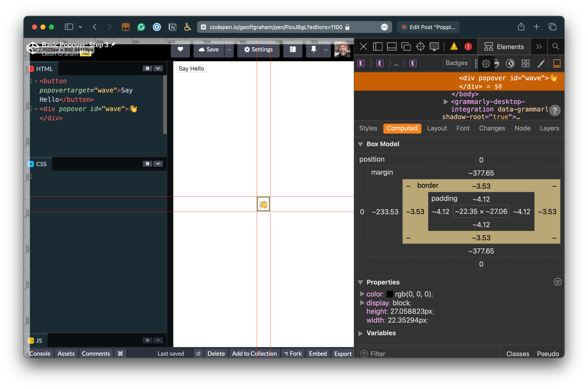The image size is (588, 389).
Task: Open HTML editor dropdown chevron
Action: 158,68
